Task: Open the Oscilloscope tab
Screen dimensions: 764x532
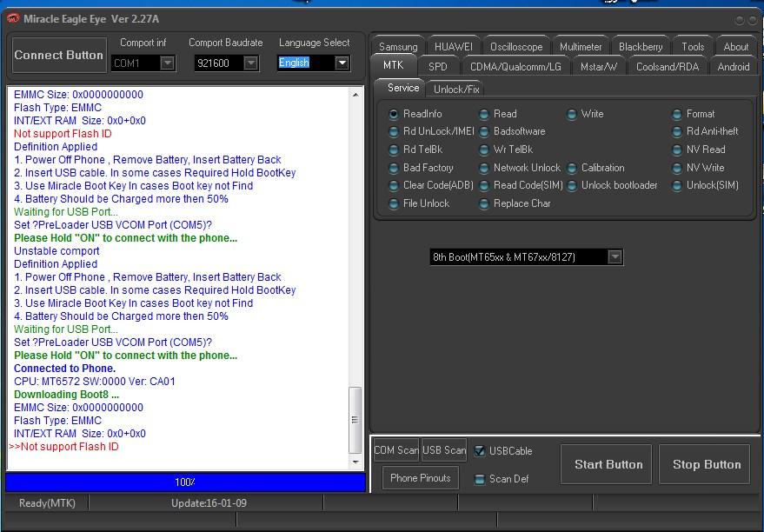Action: 516,47
